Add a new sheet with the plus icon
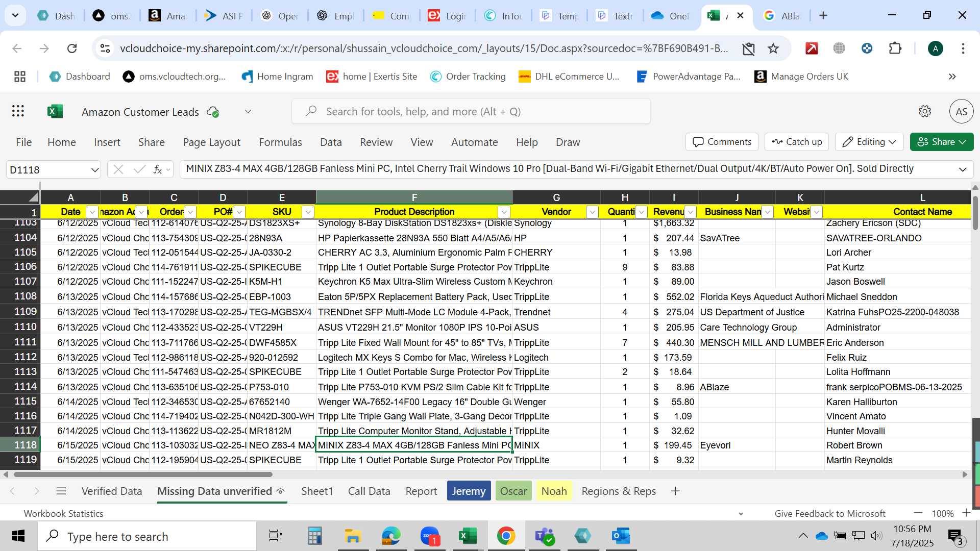The height and width of the screenshot is (551, 980). click(675, 491)
